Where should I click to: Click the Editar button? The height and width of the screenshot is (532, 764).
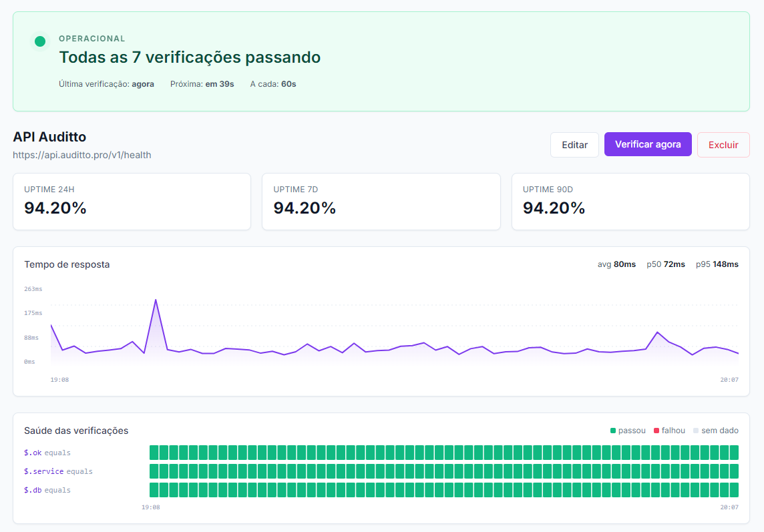click(574, 145)
